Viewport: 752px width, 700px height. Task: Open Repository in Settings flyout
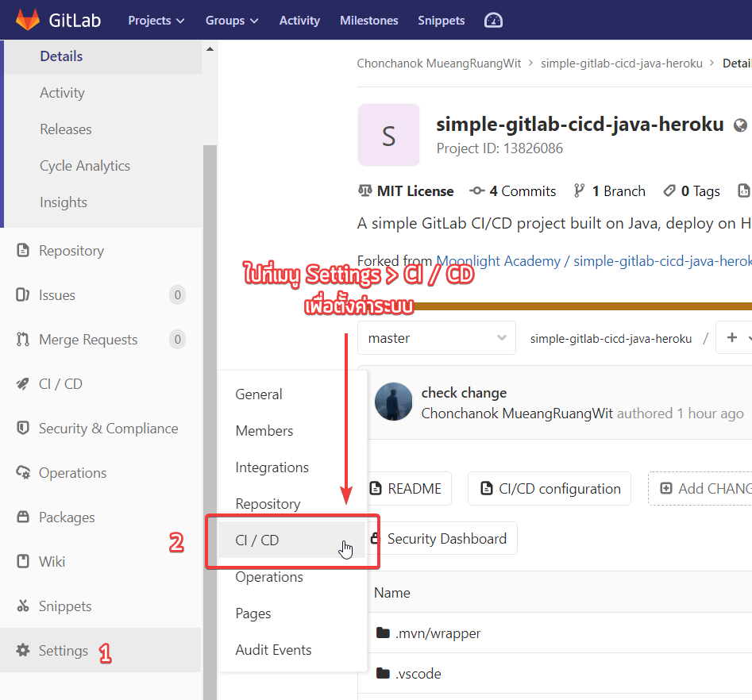coord(268,503)
